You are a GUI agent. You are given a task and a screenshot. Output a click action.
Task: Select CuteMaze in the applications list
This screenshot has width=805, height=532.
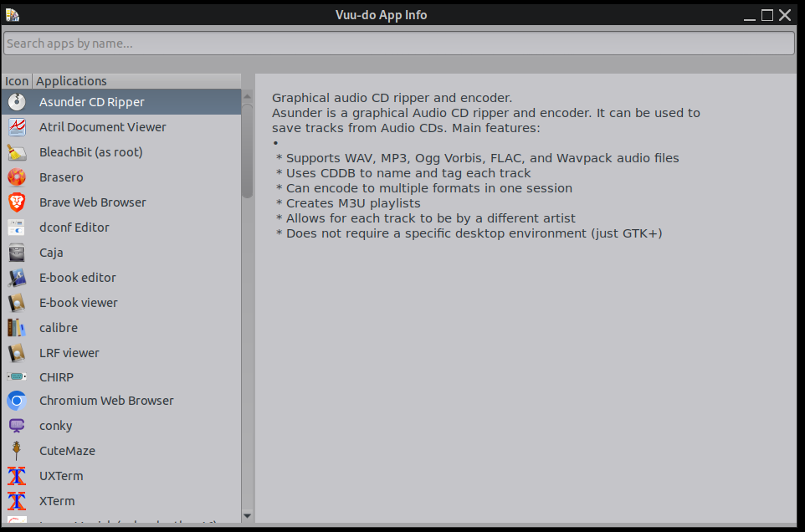tap(121, 451)
